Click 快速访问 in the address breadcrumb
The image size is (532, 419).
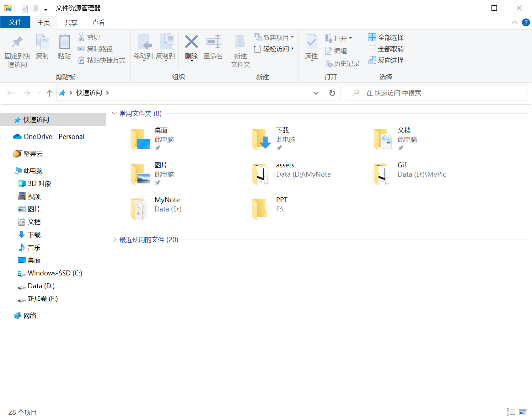click(x=89, y=93)
